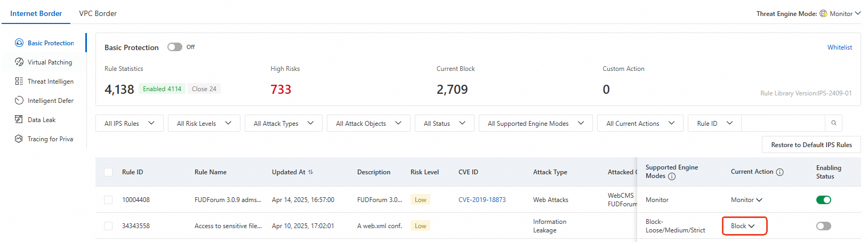Click rule name FUDForum 3.0.9 adms...
Screen dimensions: 868x242
[x=228, y=200]
